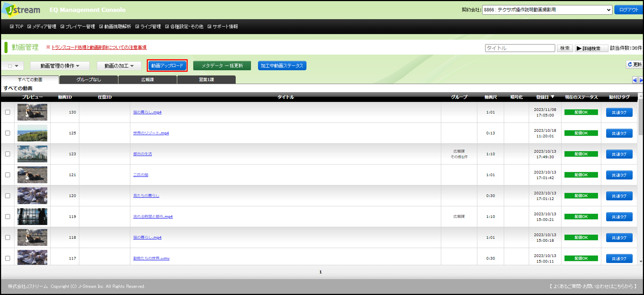Expand 動画の加工 menu
The width and height of the screenshot is (644, 295).
click(119, 66)
